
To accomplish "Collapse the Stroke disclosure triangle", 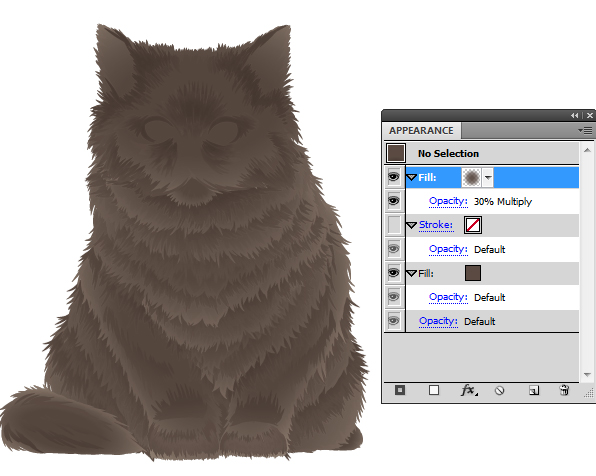I will pyautogui.click(x=412, y=225).
